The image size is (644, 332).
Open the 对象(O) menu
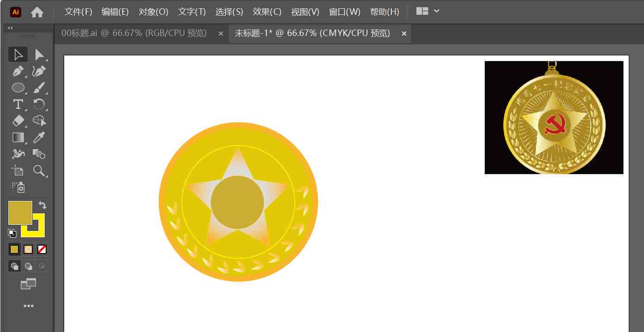click(x=153, y=12)
